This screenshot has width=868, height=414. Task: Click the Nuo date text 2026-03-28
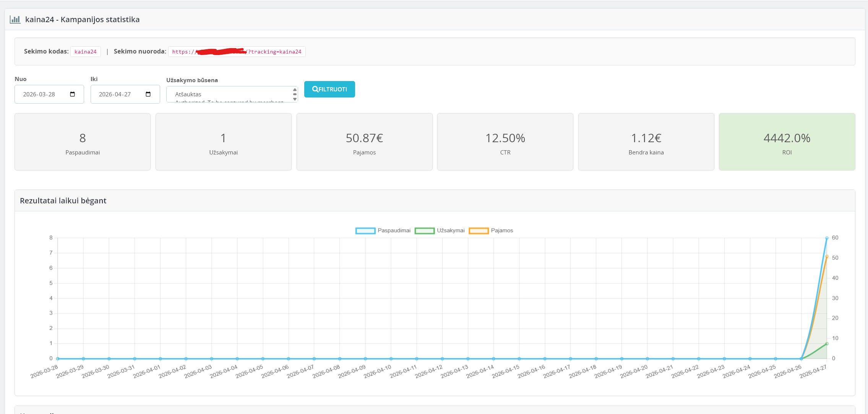39,94
